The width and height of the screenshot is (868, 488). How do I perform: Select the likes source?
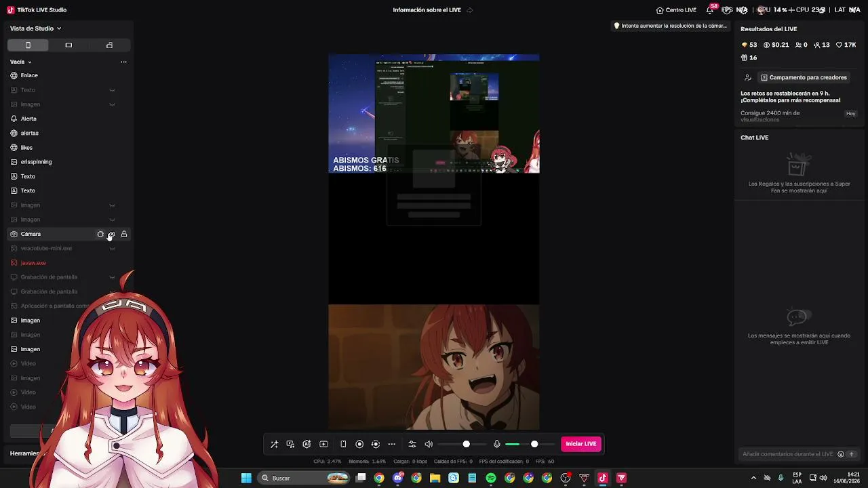[68, 148]
